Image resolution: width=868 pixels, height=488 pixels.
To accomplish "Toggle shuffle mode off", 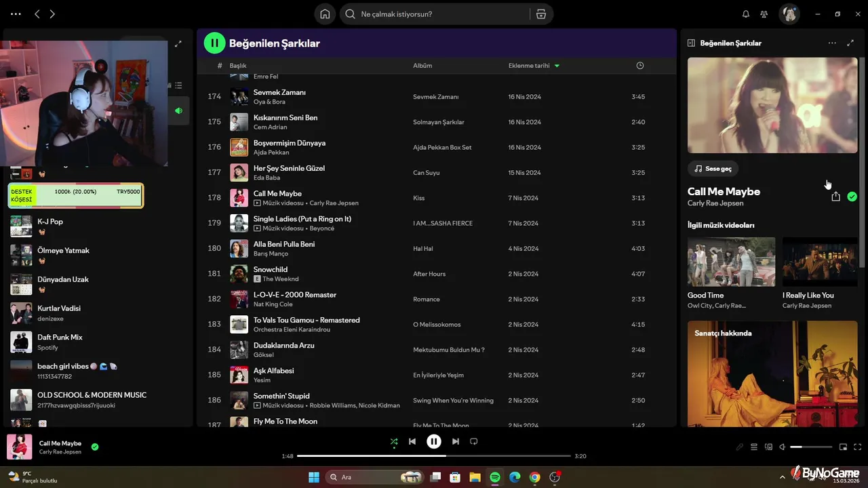I will (394, 442).
